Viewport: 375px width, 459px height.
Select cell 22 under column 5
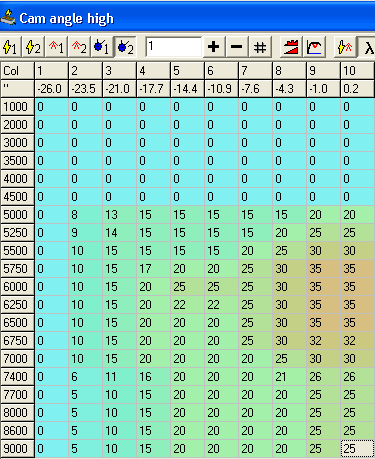(x=188, y=305)
